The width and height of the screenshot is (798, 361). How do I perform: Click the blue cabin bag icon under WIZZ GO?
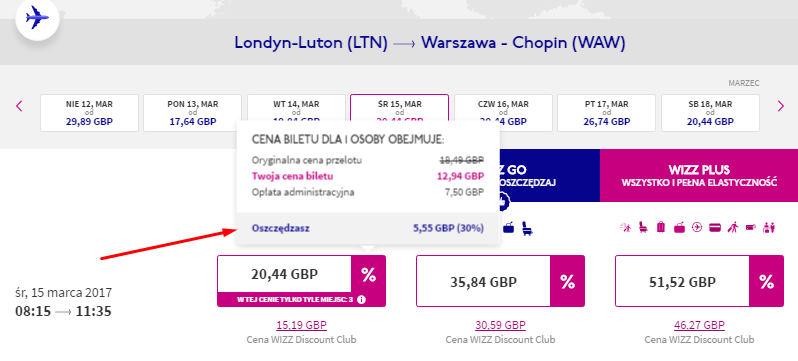pyautogui.click(x=508, y=228)
